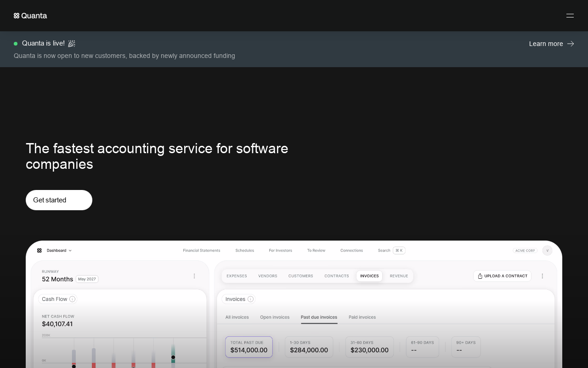Open the Schedules menu item
This screenshot has height=368, width=588.
[245, 251]
